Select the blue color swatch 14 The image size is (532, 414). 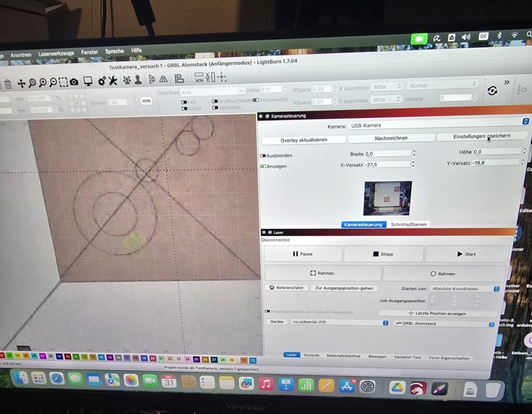point(100,358)
